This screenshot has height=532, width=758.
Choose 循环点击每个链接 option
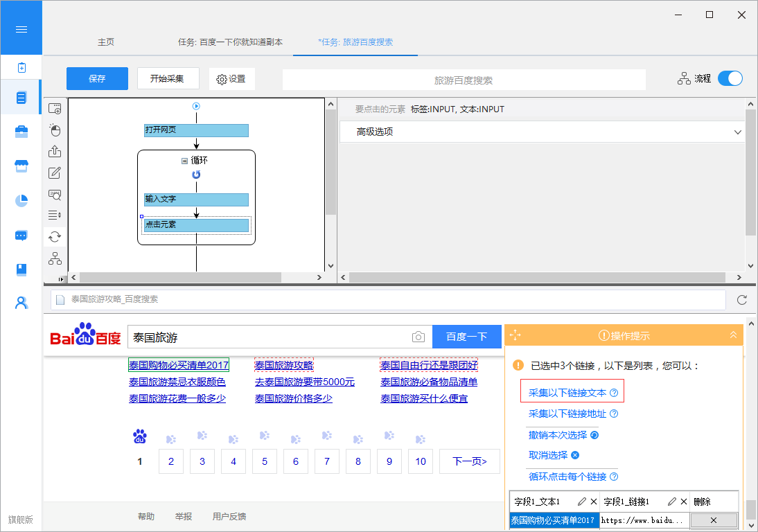[x=567, y=477]
